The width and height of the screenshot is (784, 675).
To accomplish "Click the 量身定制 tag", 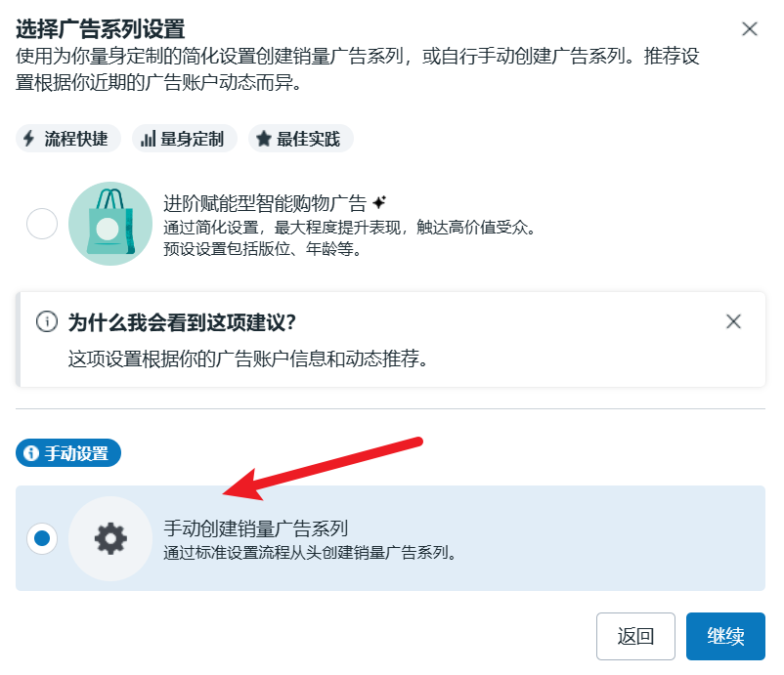I will [185, 139].
